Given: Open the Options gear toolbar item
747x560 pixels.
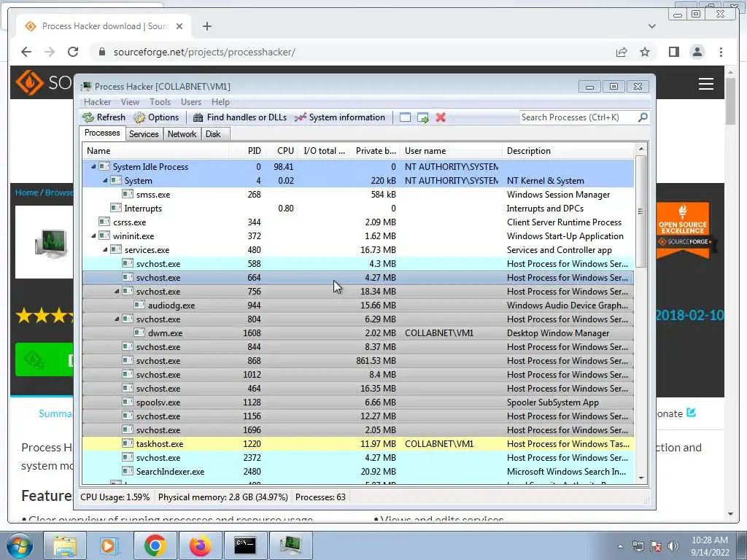Looking at the screenshot, I should point(156,117).
